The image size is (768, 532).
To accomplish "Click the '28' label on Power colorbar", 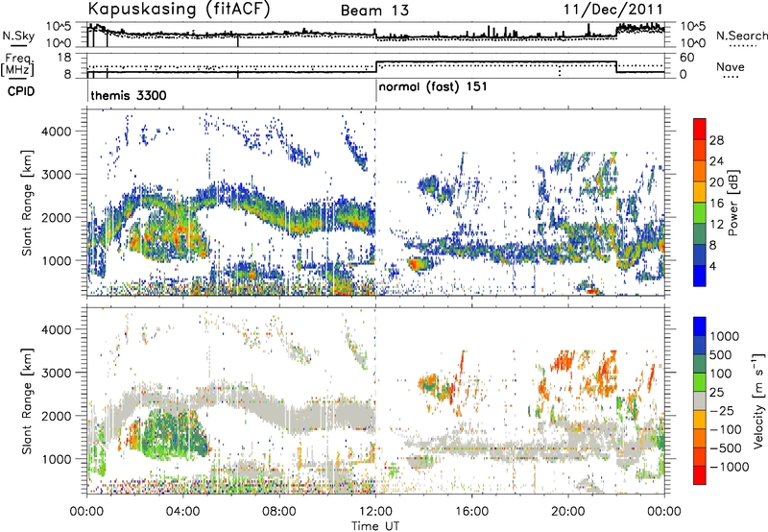I will (716, 140).
